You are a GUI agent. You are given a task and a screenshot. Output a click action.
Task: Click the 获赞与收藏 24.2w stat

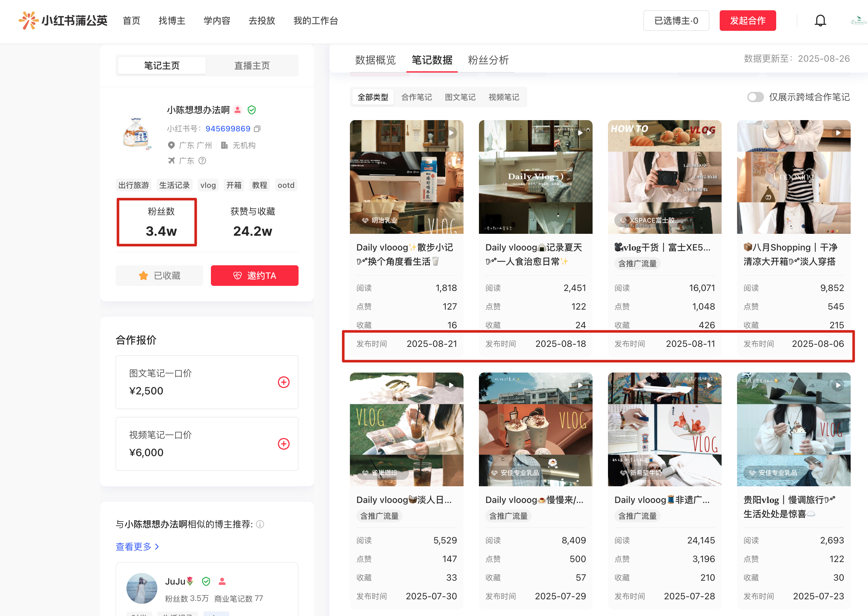tap(252, 222)
